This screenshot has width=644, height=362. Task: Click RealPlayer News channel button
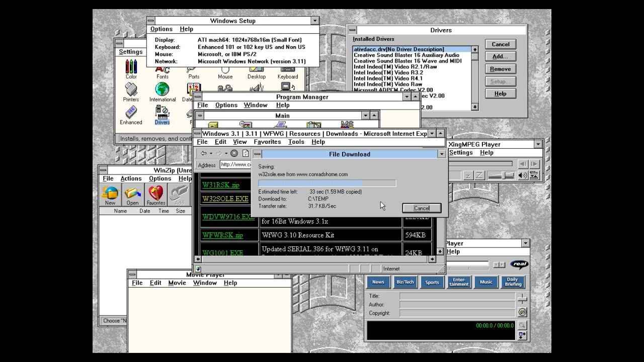(378, 282)
